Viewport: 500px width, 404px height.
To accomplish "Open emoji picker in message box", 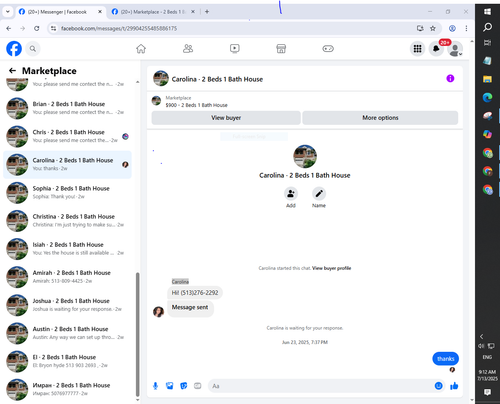I will tap(439, 386).
